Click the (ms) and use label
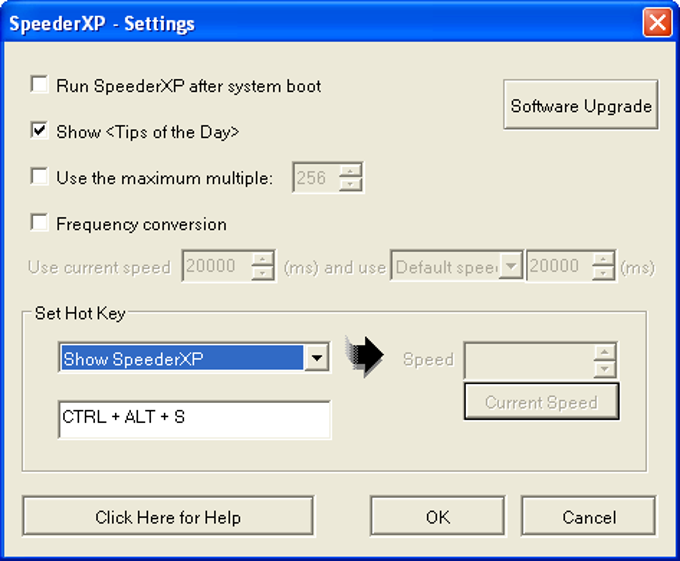Image resolution: width=680 pixels, height=561 pixels. pyautogui.click(x=335, y=267)
